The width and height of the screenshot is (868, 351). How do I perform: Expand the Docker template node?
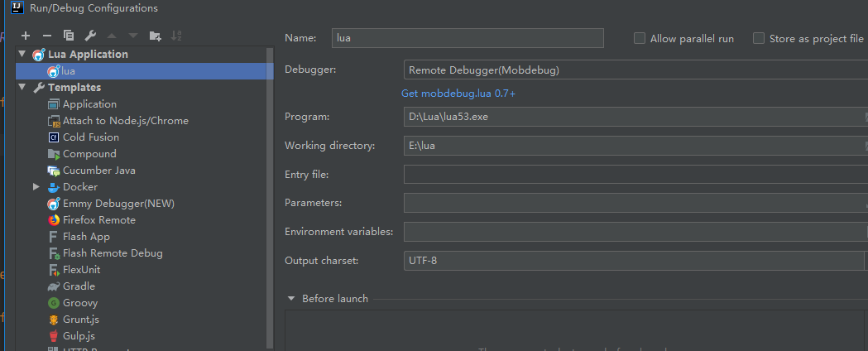[36, 187]
